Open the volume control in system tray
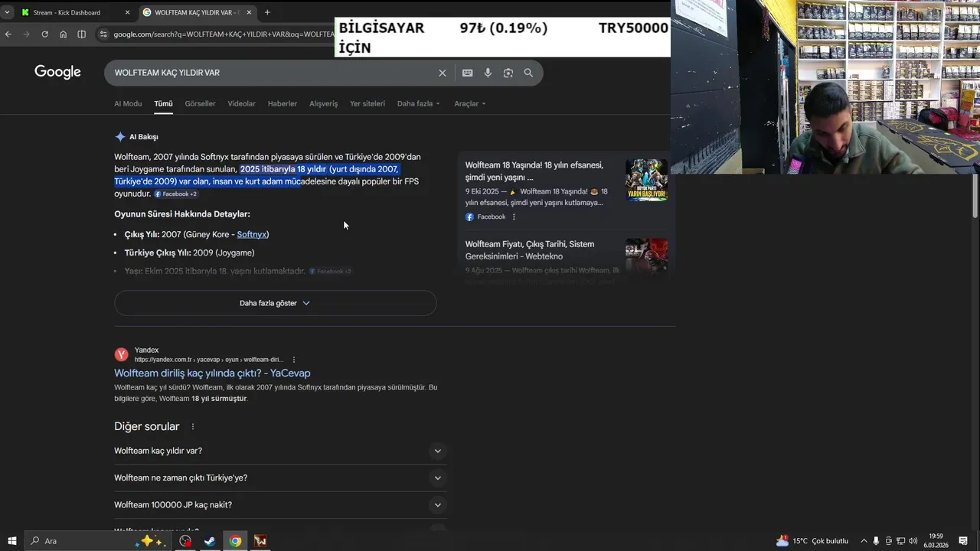Viewport: 980px width, 551px height. pyautogui.click(x=913, y=541)
